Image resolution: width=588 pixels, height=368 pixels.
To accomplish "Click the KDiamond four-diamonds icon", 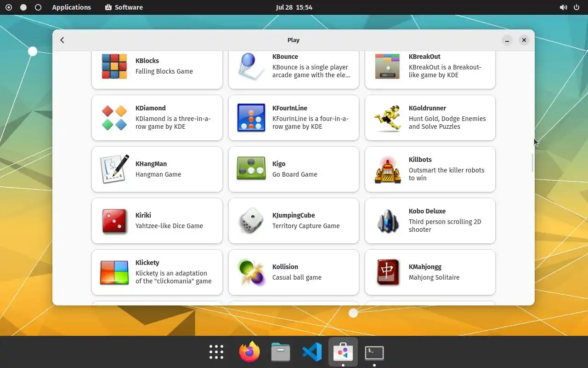I will click(x=114, y=118).
